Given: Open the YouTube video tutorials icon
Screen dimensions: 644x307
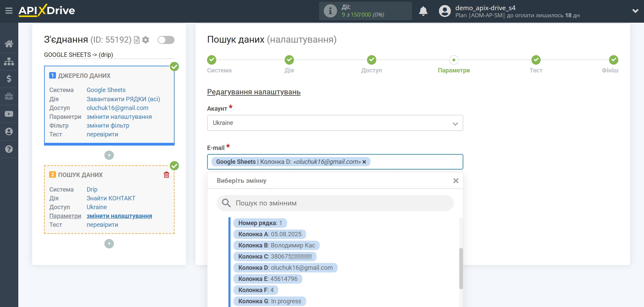Looking at the screenshot, I should pyautogui.click(x=9, y=114).
